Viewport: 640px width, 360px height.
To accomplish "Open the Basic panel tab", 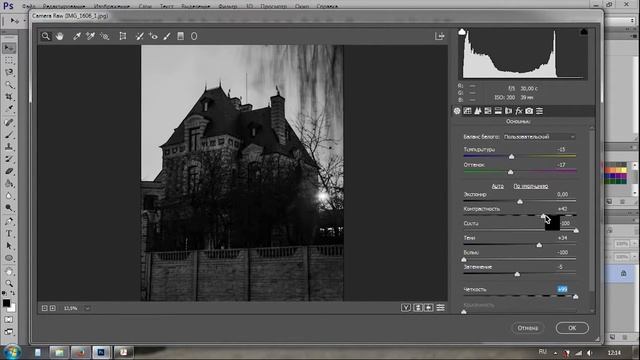I will click(457, 111).
